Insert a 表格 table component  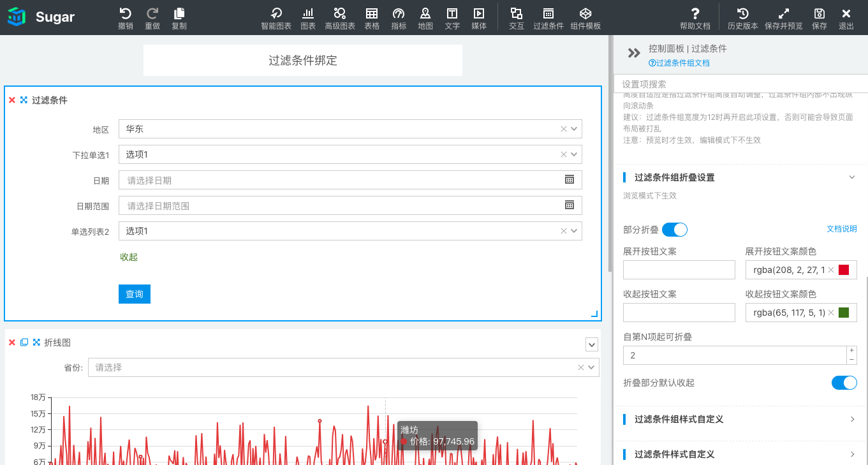372,18
